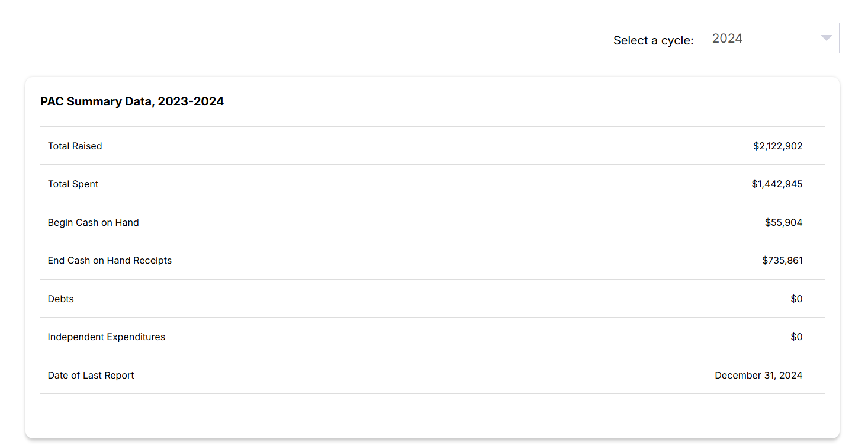Click the "Select a cycle:" label
This screenshot has width=868, height=445.
653,40
